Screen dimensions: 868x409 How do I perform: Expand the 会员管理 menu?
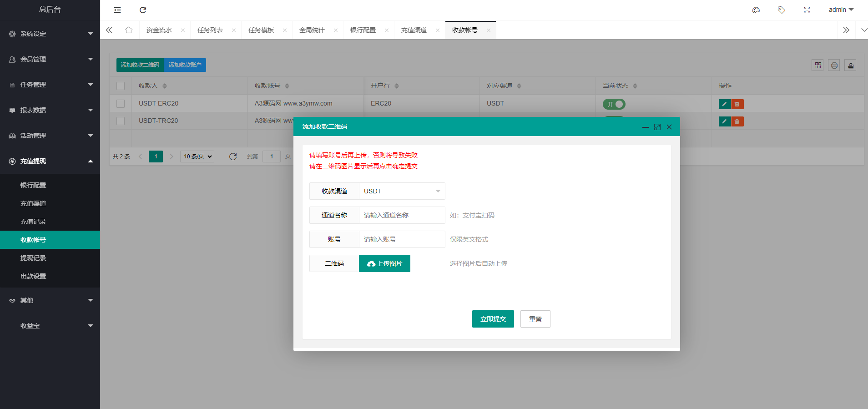[50, 59]
